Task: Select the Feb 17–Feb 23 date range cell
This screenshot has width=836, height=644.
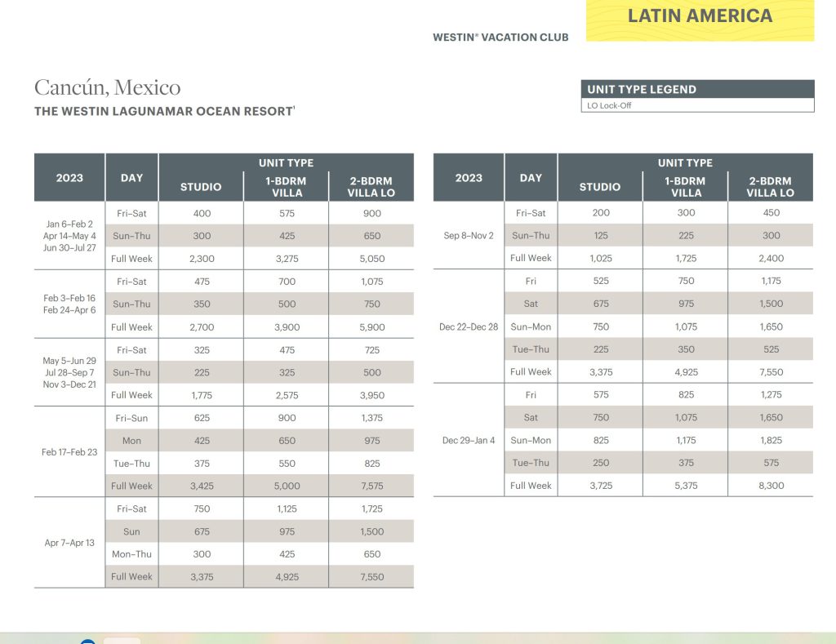Action: pos(69,452)
